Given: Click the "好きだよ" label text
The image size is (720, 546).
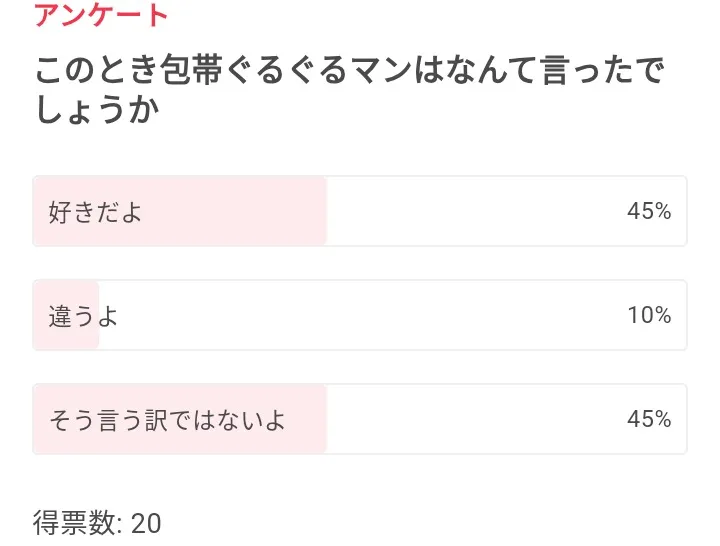Looking at the screenshot, I should pos(95,212).
